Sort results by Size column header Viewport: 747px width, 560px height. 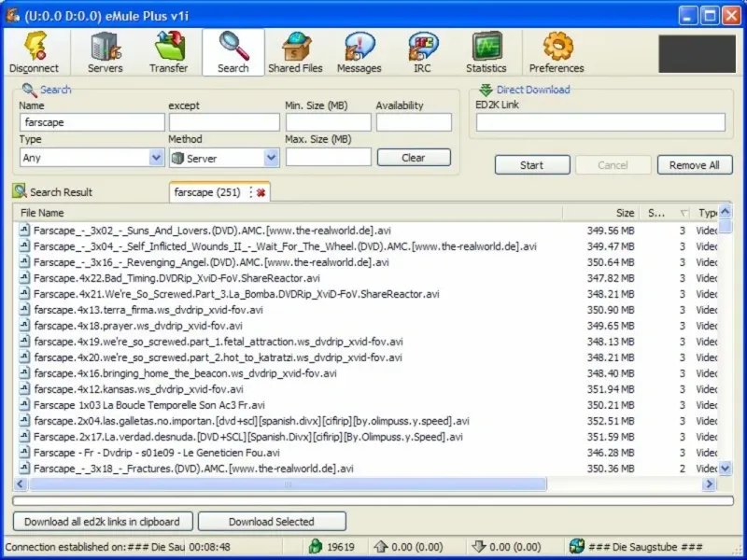click(601, 213)
